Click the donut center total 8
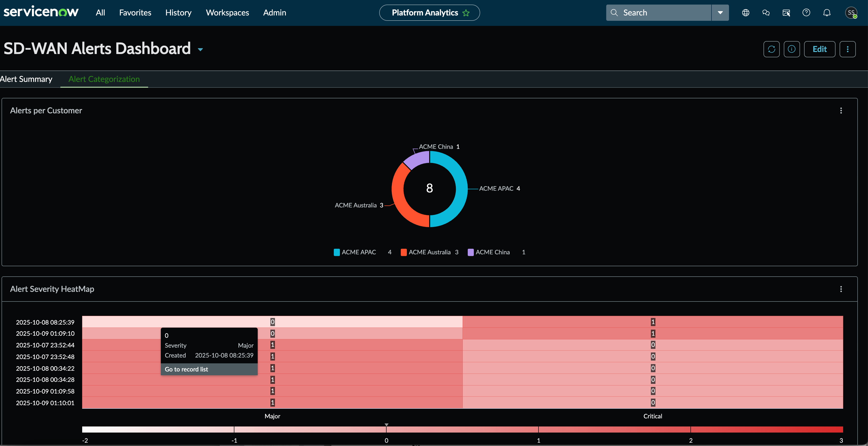Image resolution: width=868 pixels, height=446 pixels. click(x=429, y=188)
